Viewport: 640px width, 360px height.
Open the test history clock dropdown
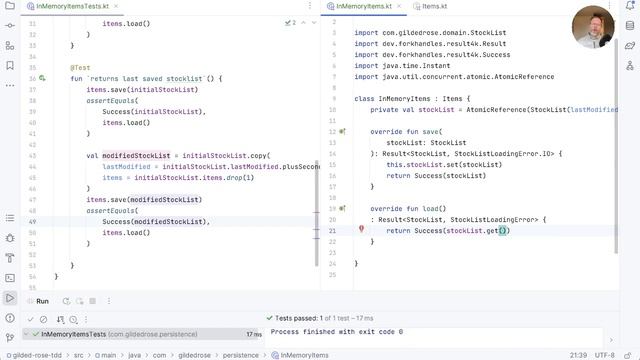(73, 320)
